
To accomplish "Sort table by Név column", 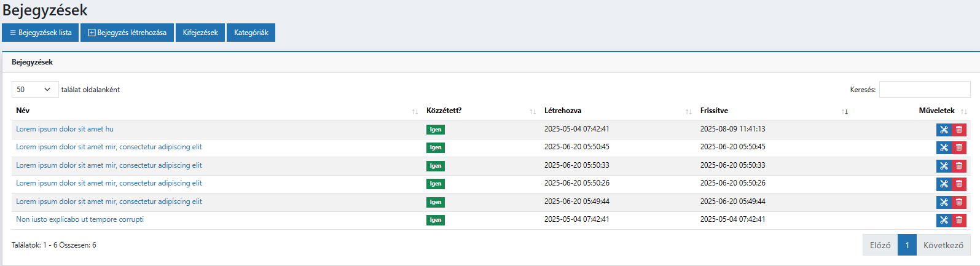I will [x=23, y=111].
